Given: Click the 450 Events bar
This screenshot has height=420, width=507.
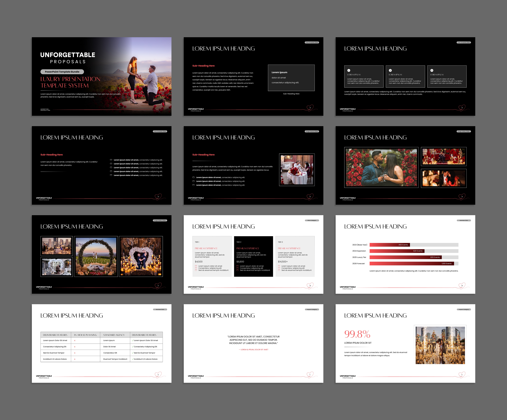Looking at the screenshot, I should click(390, 245).
